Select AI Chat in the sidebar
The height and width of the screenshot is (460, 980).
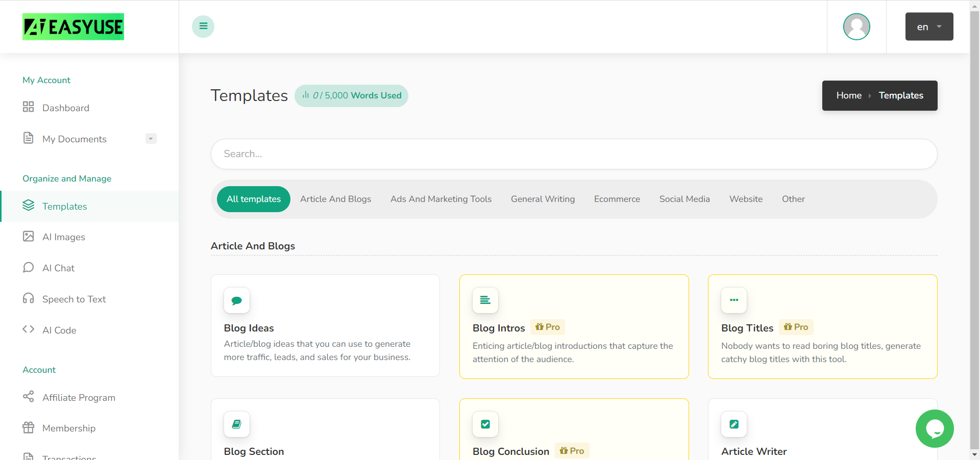pos(59,268)
